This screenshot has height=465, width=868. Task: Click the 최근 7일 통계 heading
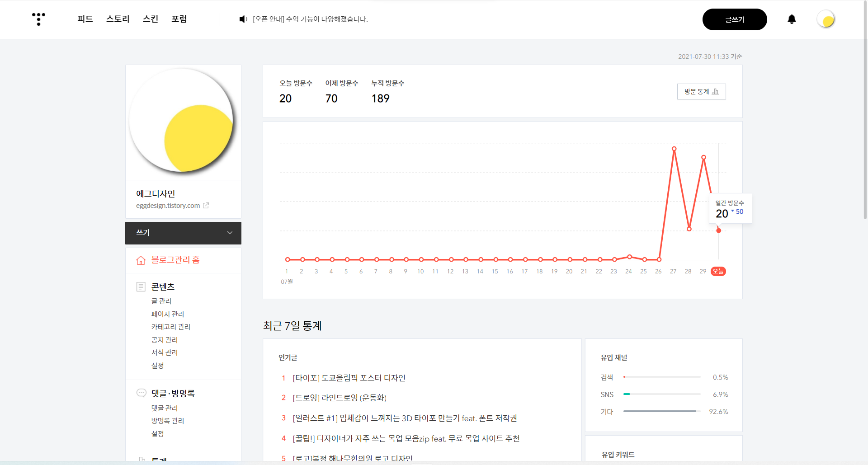[292, 326]
